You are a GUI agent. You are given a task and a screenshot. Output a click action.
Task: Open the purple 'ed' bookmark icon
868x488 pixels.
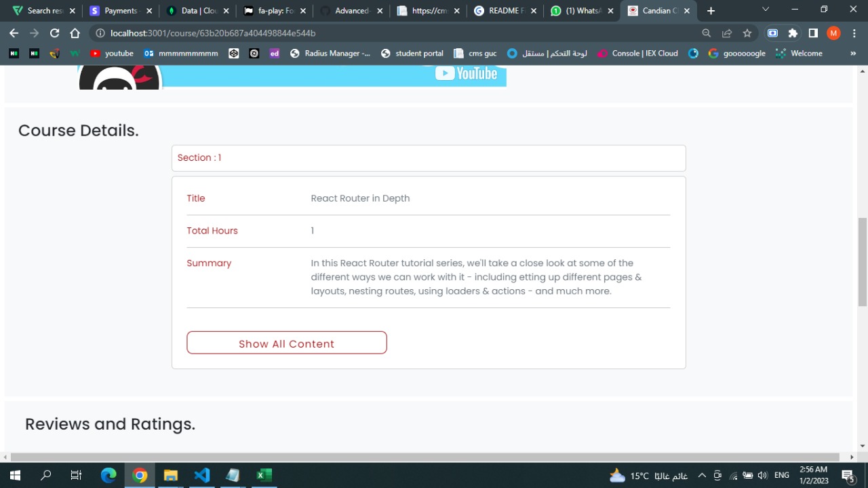point(274,53)
